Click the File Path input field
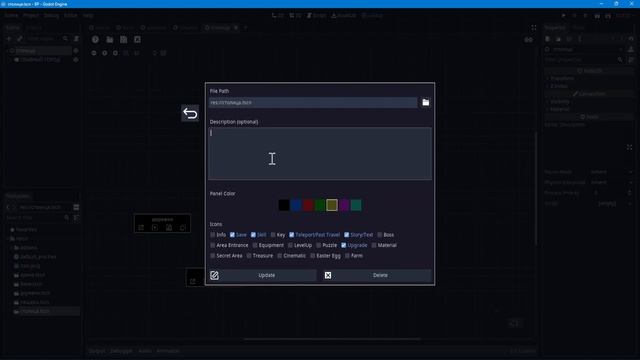The image size is (640, 360). tap(313, 102)
